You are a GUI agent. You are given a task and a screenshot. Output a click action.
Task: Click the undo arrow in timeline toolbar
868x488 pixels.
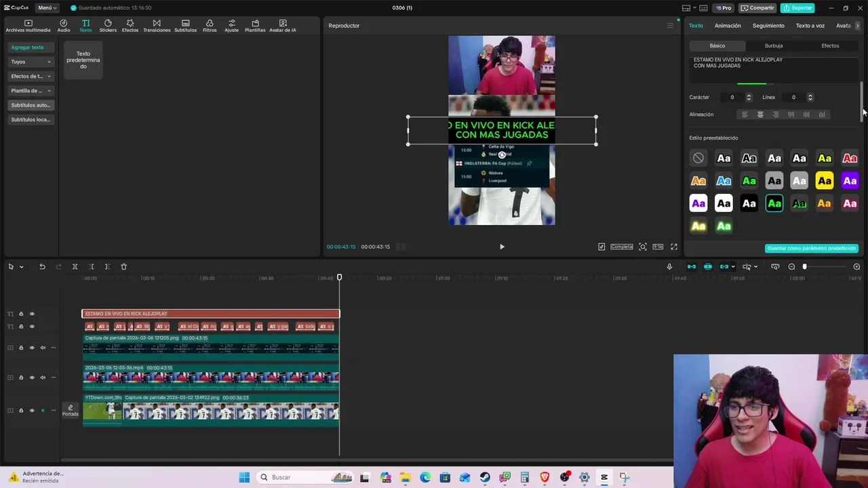coord(42,266)
